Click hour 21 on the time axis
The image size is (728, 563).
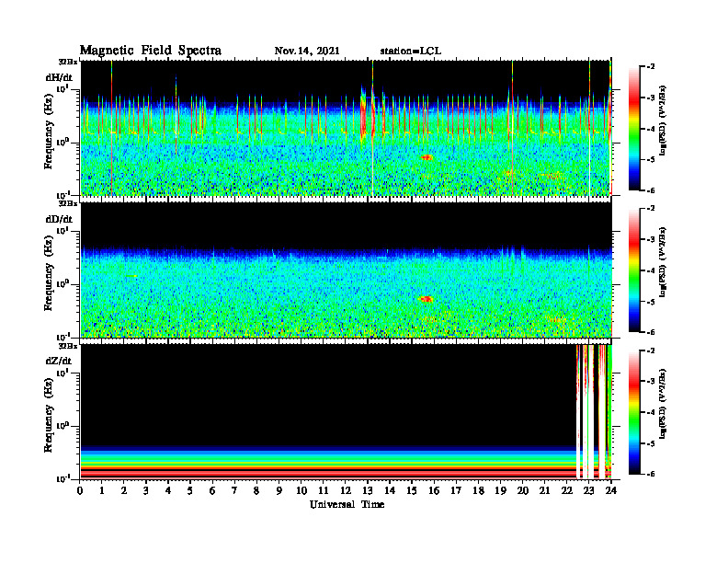pos(544,490)
